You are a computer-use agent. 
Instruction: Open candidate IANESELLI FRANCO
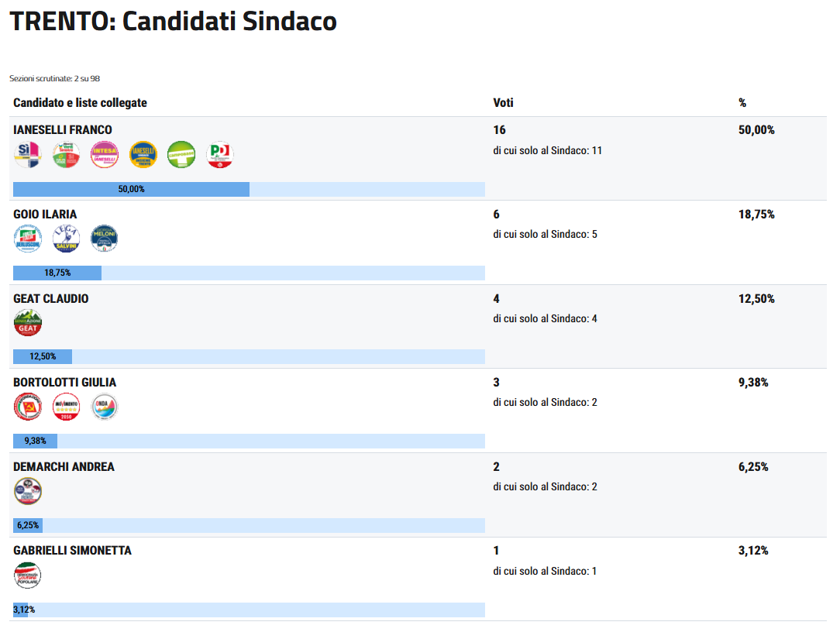pyautogui.click(x=63, y=130)
